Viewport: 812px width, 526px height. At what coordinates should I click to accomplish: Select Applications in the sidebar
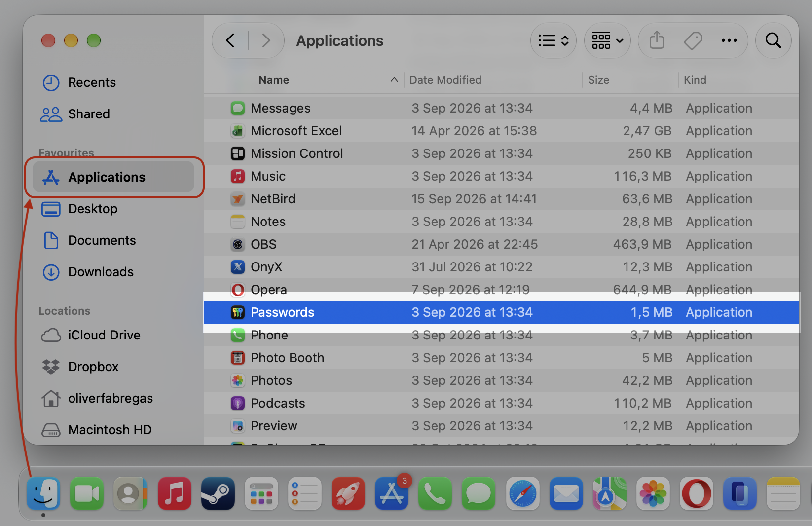113,177
